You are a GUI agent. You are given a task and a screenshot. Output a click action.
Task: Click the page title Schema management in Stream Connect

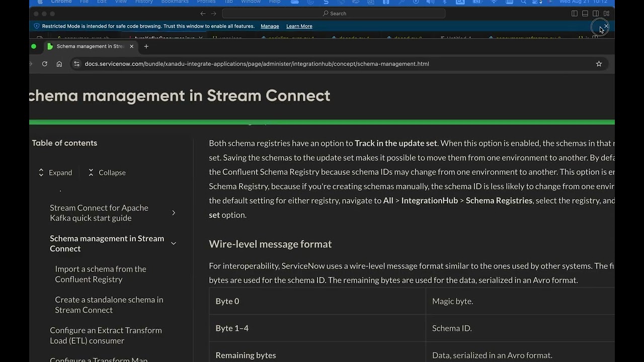pyautogui.click(x=180, y=96)
